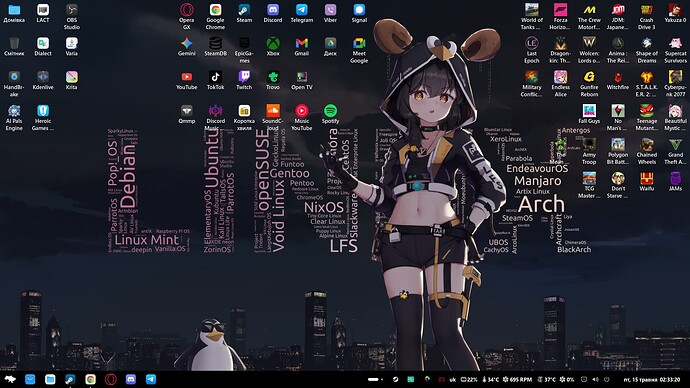Open the Grand Theft Auto icon
The height and width of the screenshot is (388, 690).
click(675, 151)
